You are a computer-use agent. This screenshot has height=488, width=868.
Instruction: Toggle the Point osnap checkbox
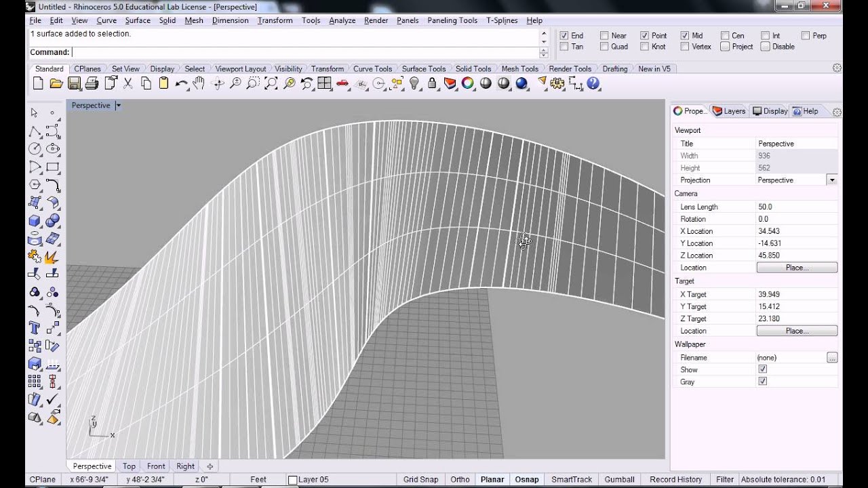pyautogui.click(x=644, y=35)
